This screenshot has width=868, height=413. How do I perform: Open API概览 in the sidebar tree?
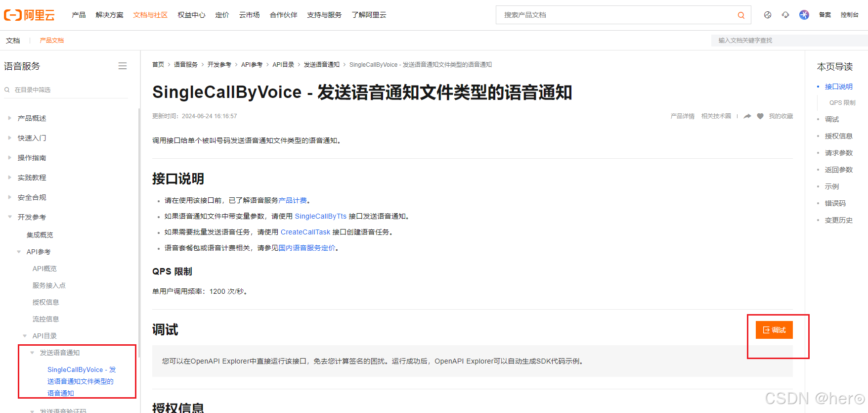click(44, 269)
